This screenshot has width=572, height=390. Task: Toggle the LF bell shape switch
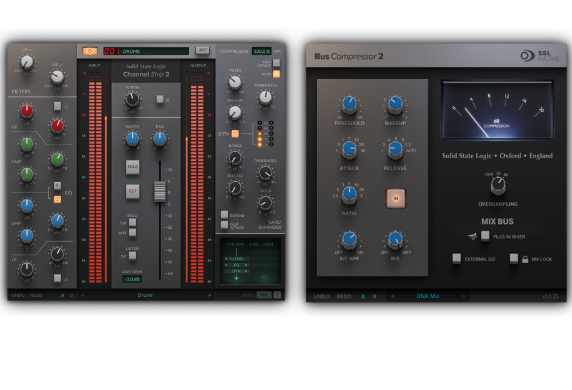57,278
